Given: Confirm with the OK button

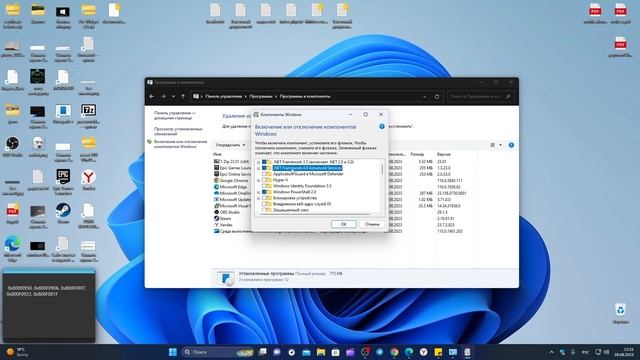Looking at the screenshot, I should tap(343, 224).
